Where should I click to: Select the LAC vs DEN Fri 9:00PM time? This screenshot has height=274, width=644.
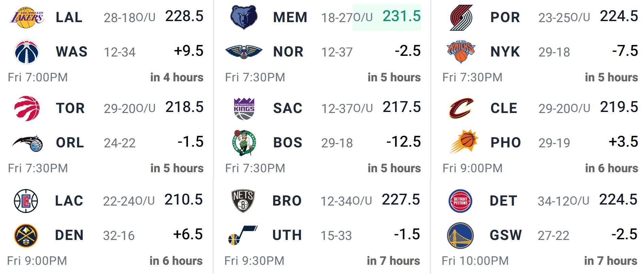click(37, 261)
